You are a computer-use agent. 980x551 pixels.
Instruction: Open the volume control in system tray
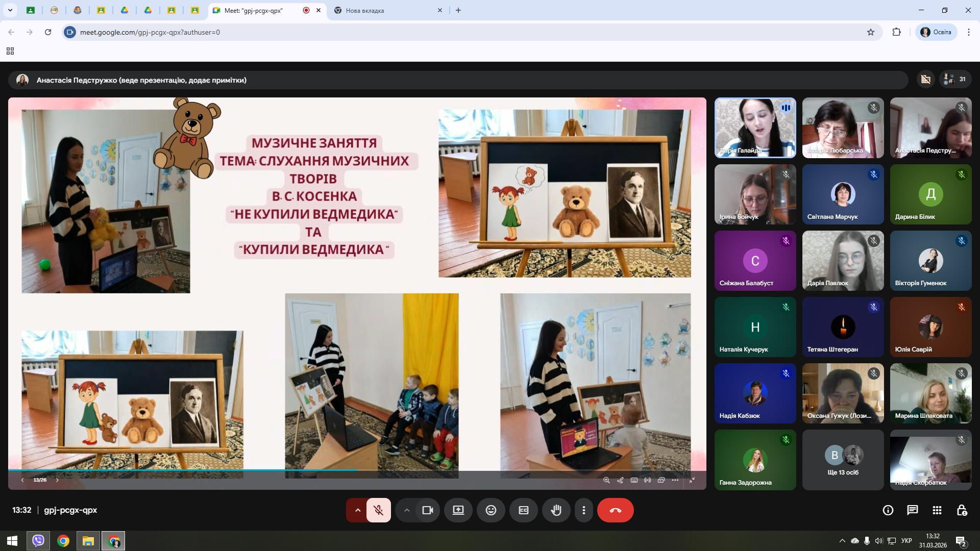click(879, 541)
